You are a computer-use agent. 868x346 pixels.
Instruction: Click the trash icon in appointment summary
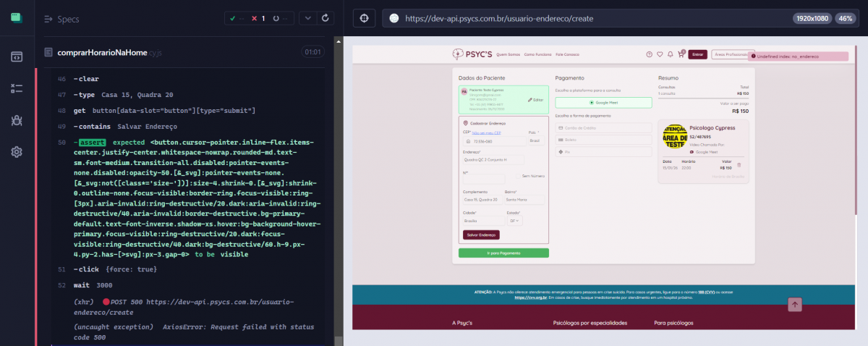click(x=739, y=166)
